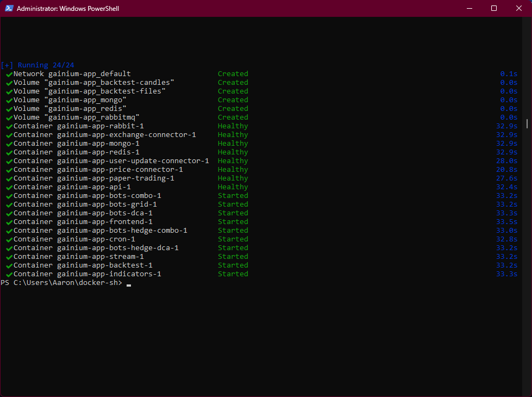Screen dimensions: 532x397
Task: Click the vertical scrollbar thumb on the right edge
Action: click(x=528, y=123)
